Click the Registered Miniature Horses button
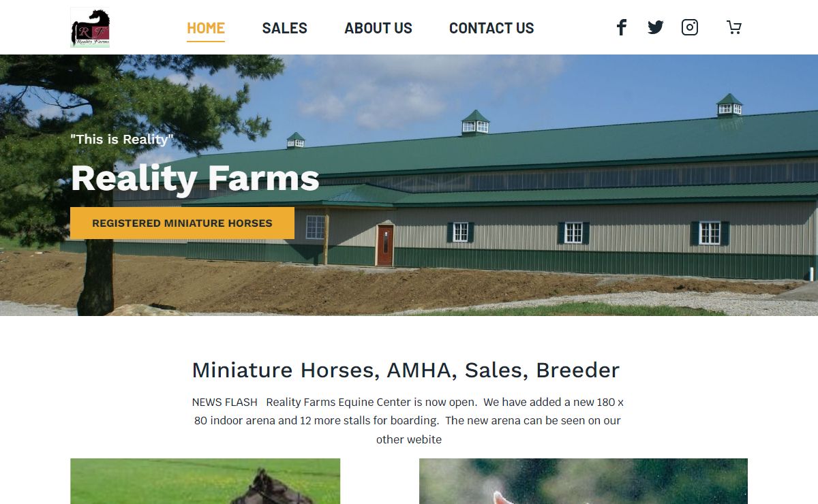Viewport: 818px width, 504px height. pyautogui.click(x=182, y=223)
